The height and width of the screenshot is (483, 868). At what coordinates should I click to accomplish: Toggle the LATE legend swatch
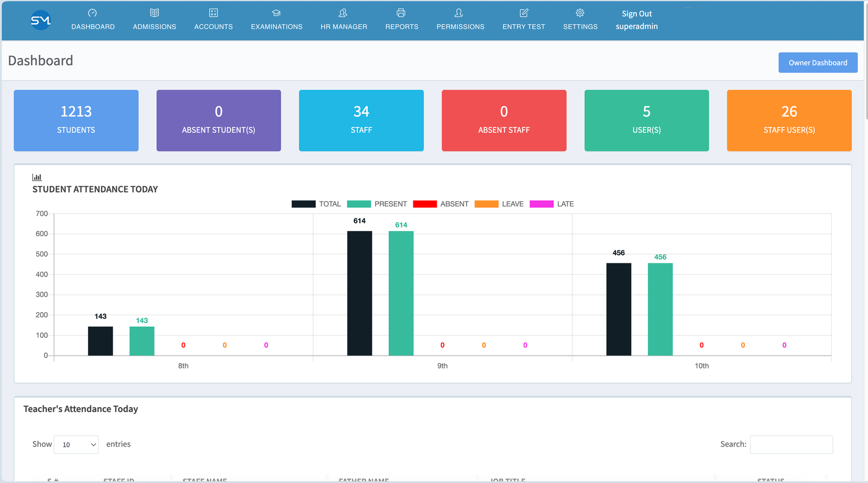(x=542, y=204)
